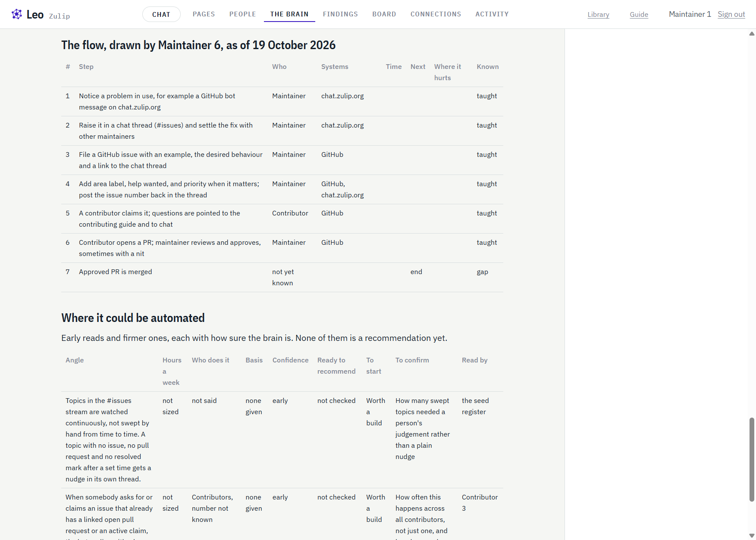This screenshot has width=756, height=540.
Task: Click the 'end' cell in step 7
Action: 416,272
